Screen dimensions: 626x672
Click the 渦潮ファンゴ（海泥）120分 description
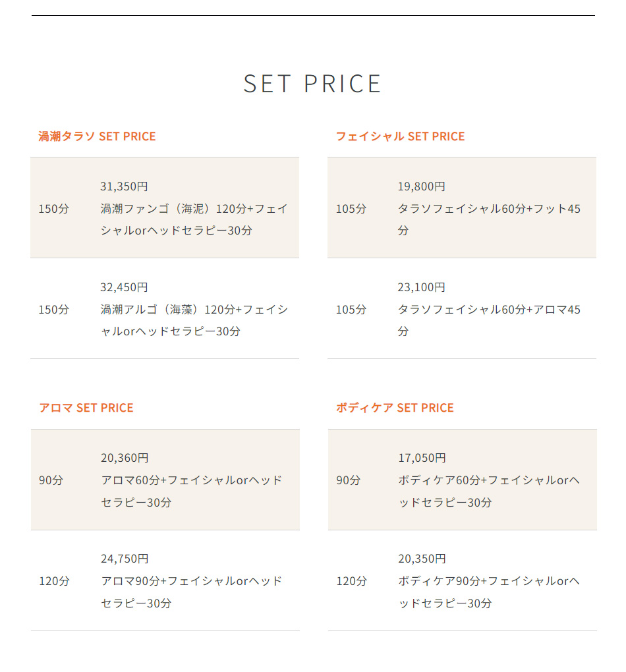194,219
